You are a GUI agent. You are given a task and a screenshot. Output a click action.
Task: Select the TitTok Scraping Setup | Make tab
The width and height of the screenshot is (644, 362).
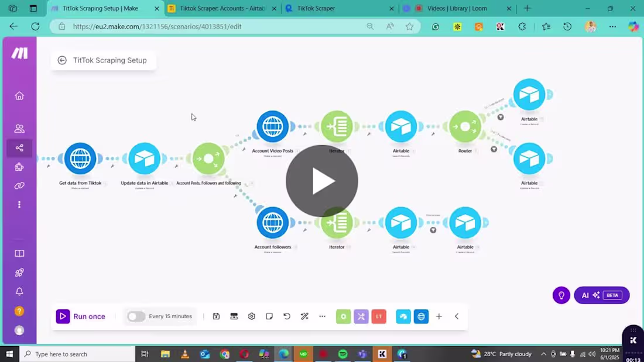(x=105, y=8)
